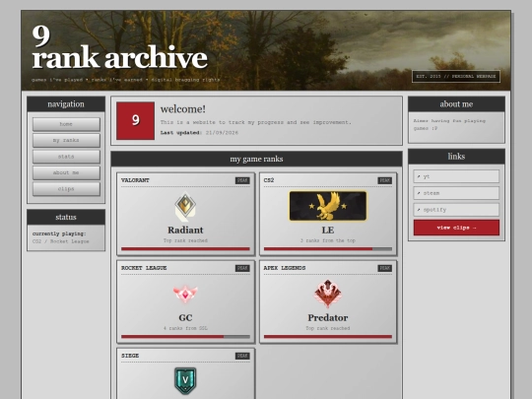Click the CS2 / Rocket League status text
The height and width of the screenshot is (399, 532).
[x=61, y=241]
